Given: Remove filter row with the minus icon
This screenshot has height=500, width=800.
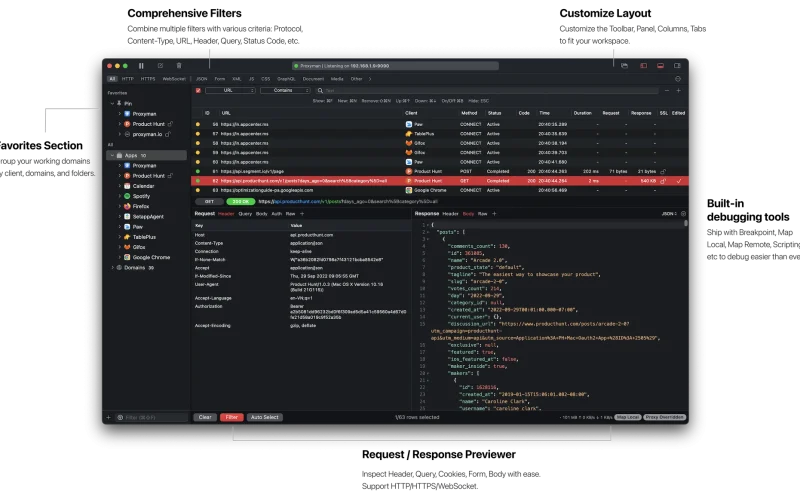Looking at the screenshot, I should pyautogui.click(x=666, y=90).
